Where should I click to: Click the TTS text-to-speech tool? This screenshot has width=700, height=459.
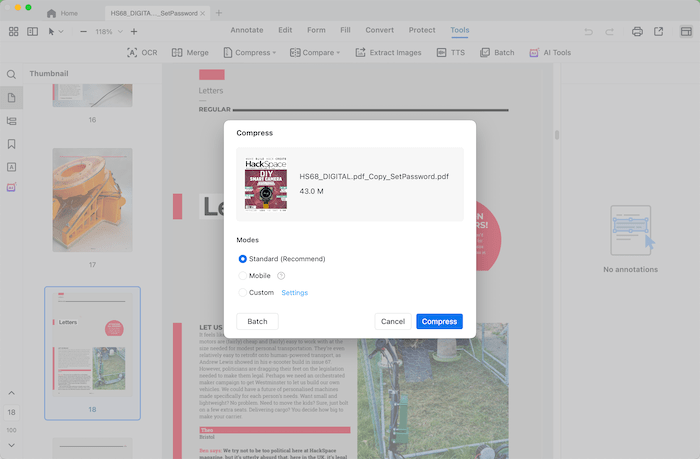click(450, 52)
